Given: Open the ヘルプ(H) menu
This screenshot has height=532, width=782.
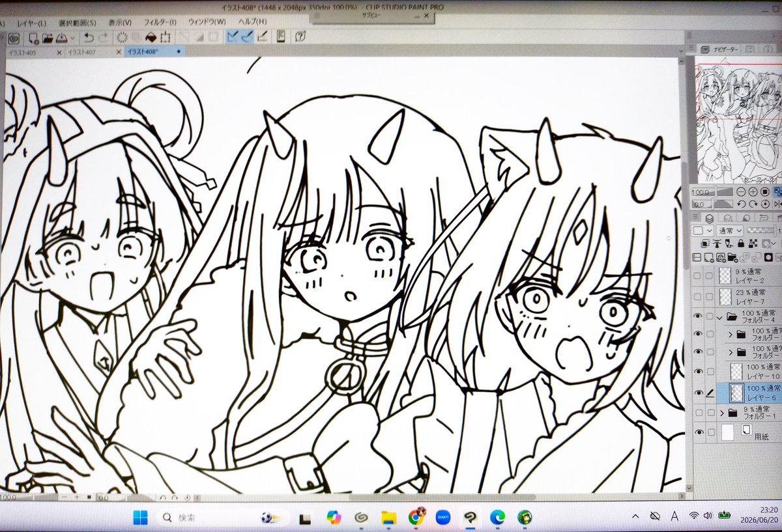Looking at the screenshot, I should pos(252,22).
